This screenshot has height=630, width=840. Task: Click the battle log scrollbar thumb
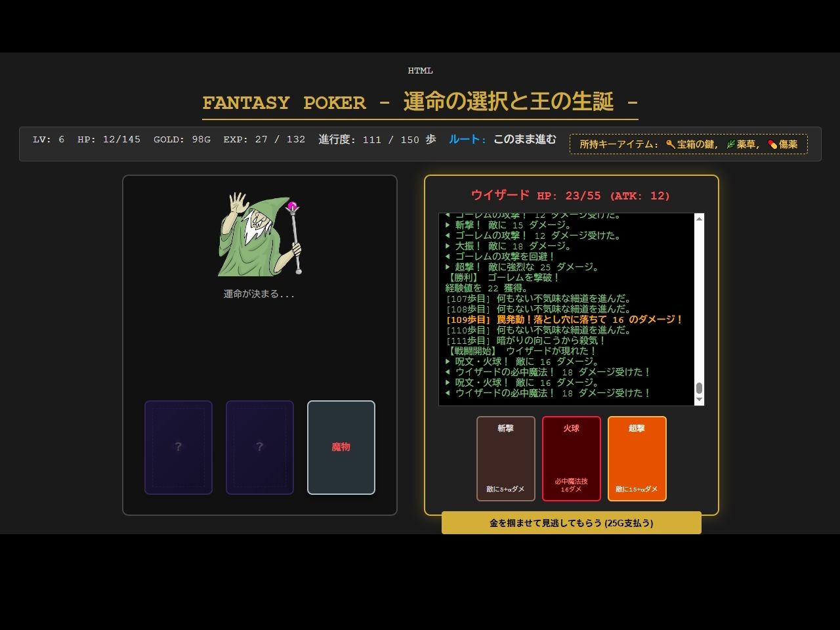tap(699, 388)
